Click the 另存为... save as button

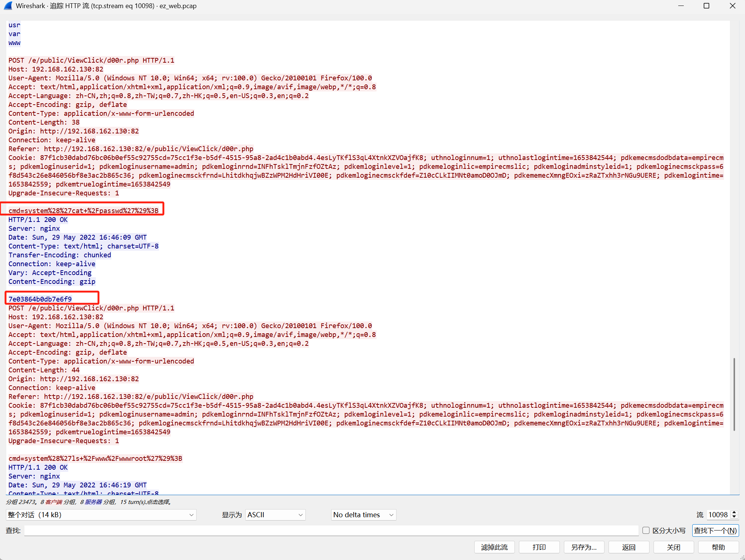(583, 547)
